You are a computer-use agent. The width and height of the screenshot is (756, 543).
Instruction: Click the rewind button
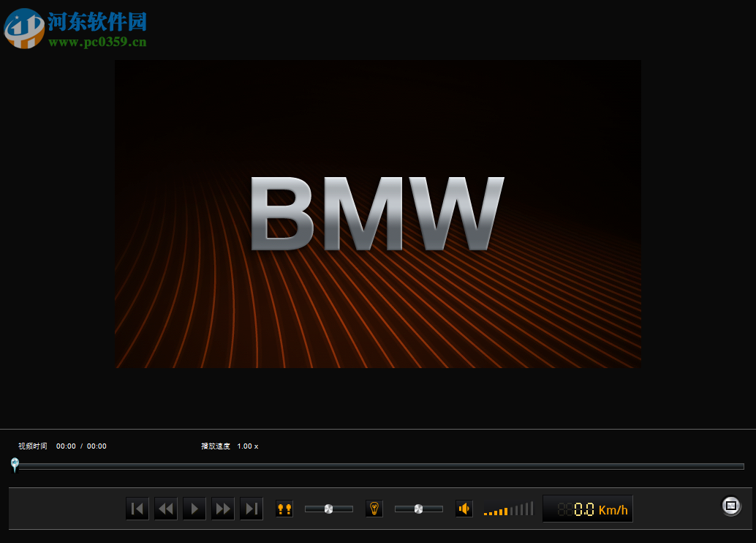[x=165, y=509]
